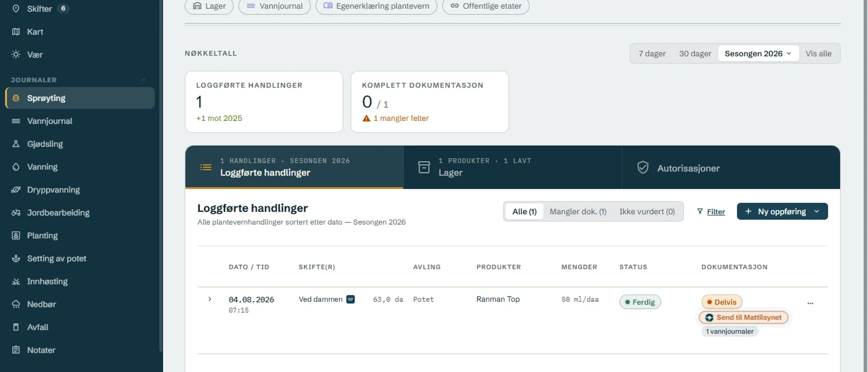Select Vis alle period option

click(x=818, y=54)
